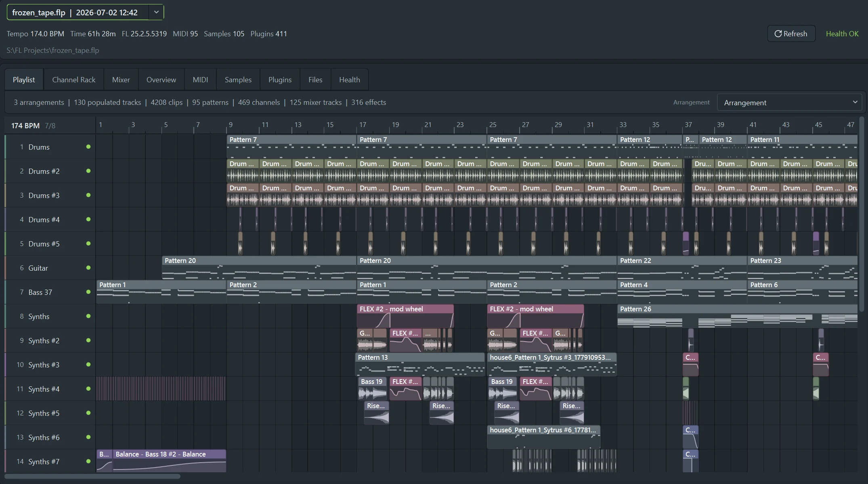Select Pattern 6 clip on Bass 37 track
This screenshot has height=484, width=868.
802,292
